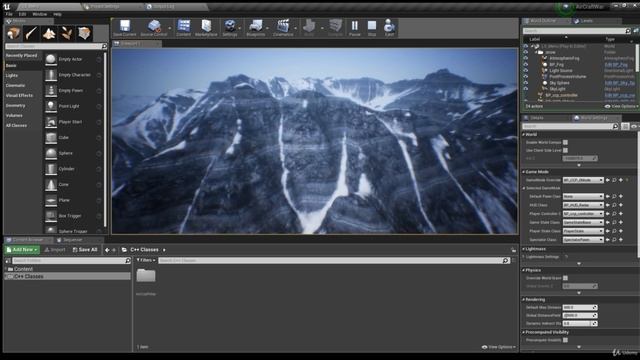
Task: Collapse the Rendering section
Action: [524, 300]
